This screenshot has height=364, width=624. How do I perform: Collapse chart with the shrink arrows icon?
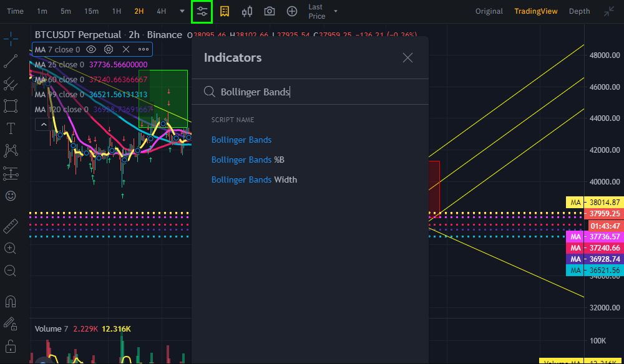tap(609, 11)
